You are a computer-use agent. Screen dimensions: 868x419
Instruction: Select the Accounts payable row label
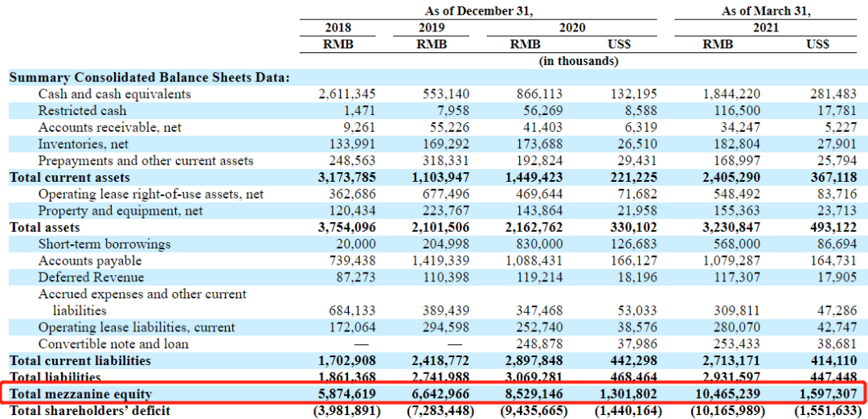90,261
